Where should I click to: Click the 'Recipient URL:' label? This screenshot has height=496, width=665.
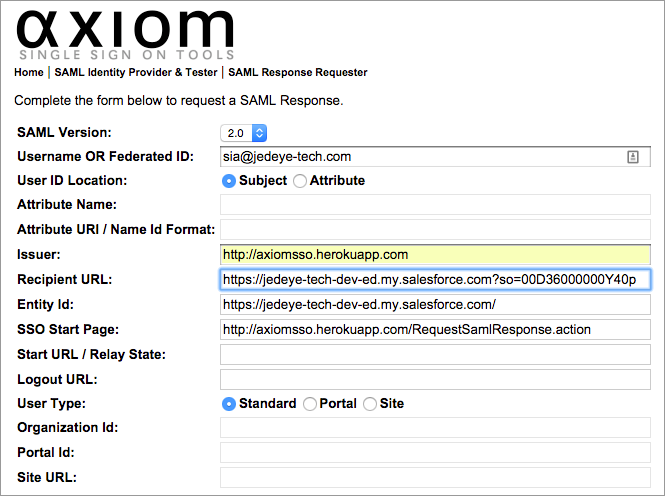[x=64, y=280]
